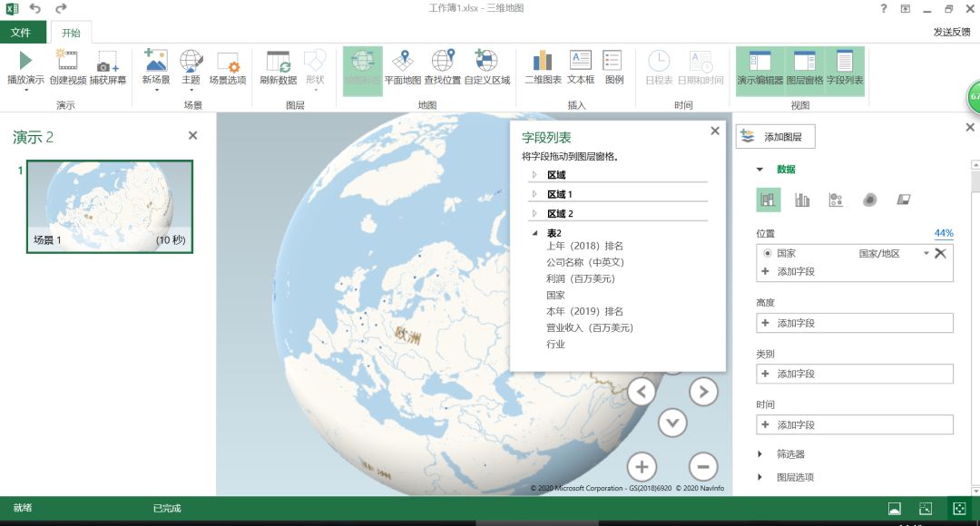
Task: Remove the 国家 location field
Action: [940, 253]
